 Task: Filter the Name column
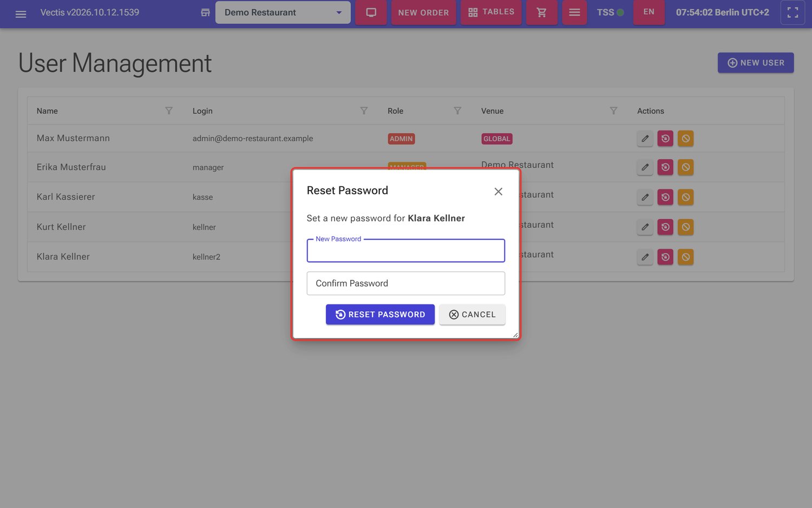click(x=169, y=110)
